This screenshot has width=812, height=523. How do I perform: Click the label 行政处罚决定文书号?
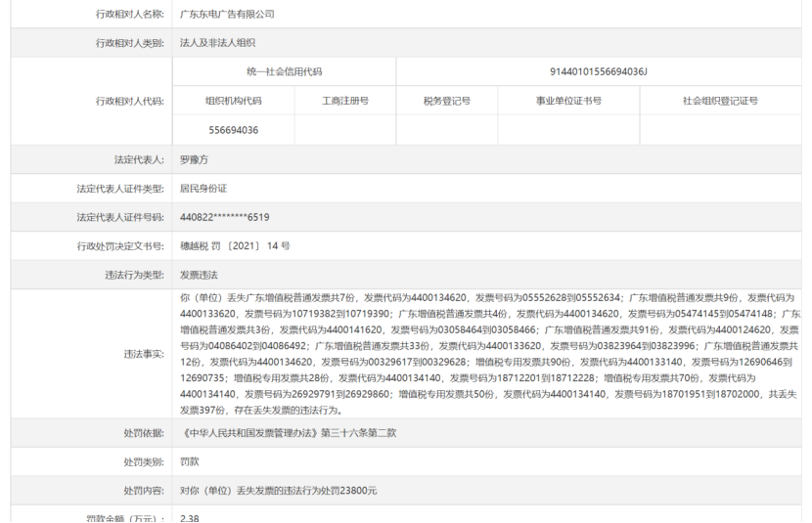click(x=120, y=246)
